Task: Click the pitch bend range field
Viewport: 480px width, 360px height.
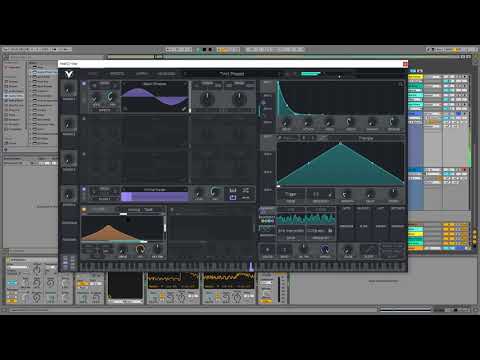Action: [x=284, y=250]
